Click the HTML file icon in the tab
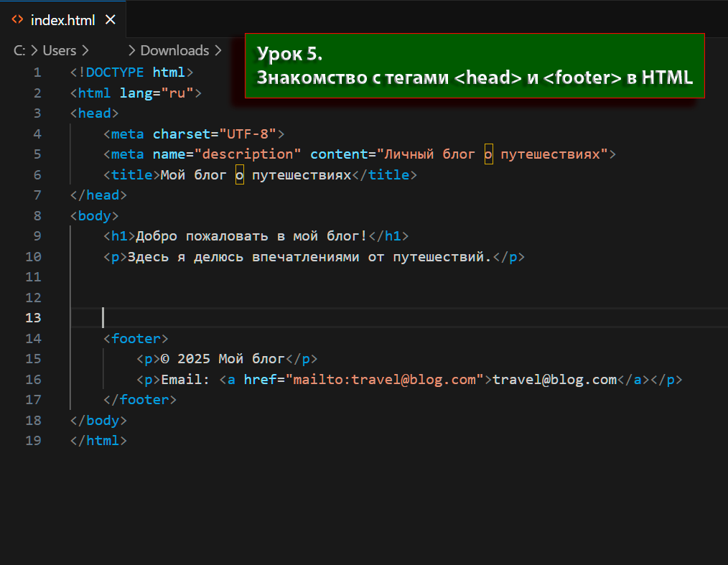This screenshot has width=728, height=565. tap(17, 20)
